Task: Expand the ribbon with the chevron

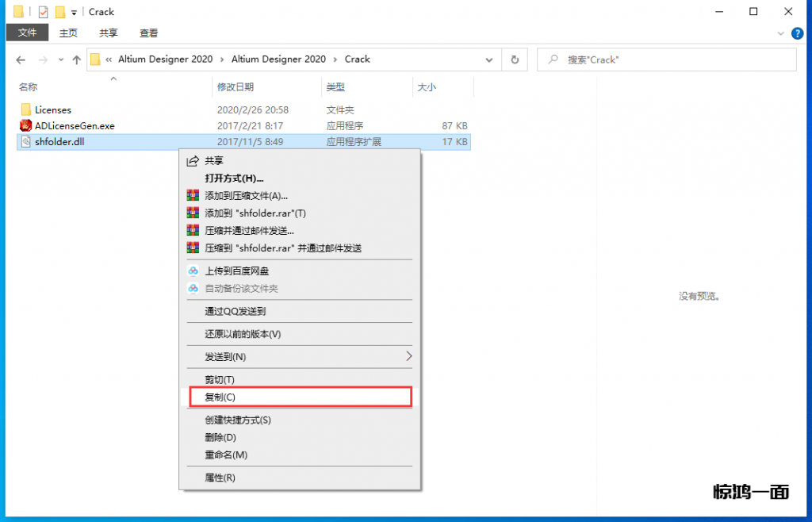Action: tap(781, 33)
